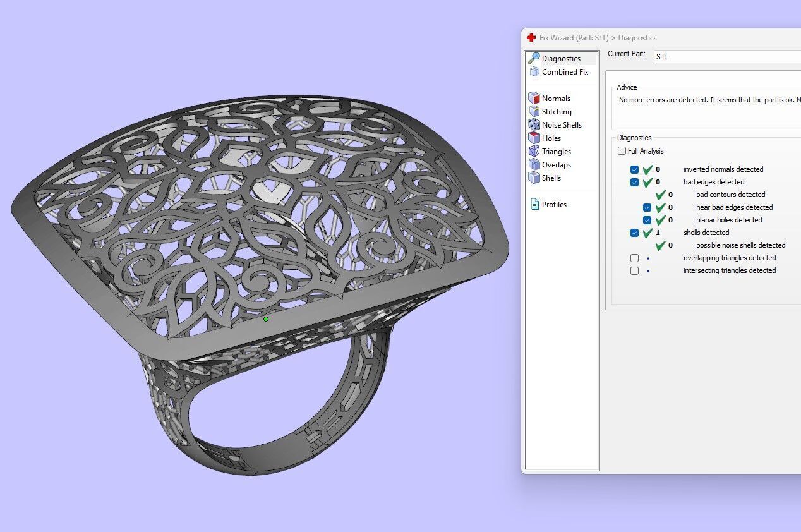
Task: Uncheck bad edges detected checkbox
Action: (635, 183)
